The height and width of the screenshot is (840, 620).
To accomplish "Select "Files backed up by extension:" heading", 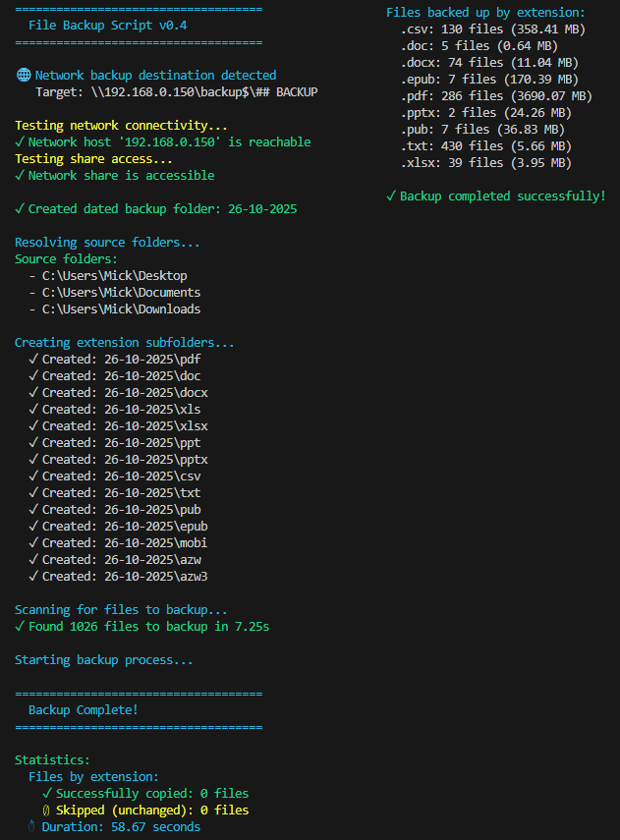I will pyautogui.click(x=485, y=13).
